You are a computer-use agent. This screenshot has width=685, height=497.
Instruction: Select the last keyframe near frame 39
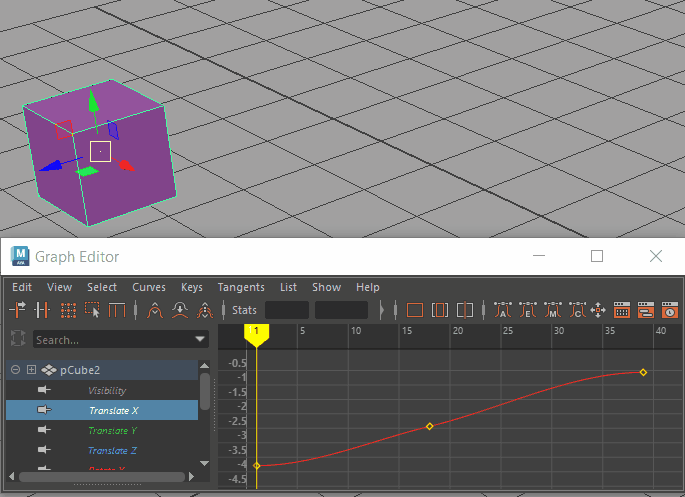643,372
